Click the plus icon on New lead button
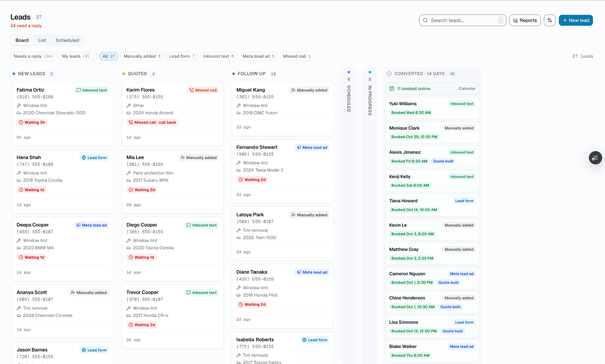The height and width of the screenshot is (364, 605). click(x=565, y=20)
